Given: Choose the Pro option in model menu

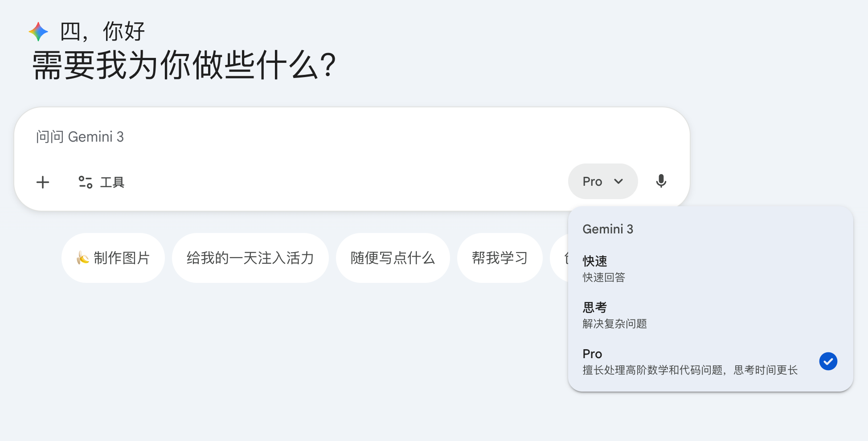Looking at the screenshot, I should click(x=711, y=361).
